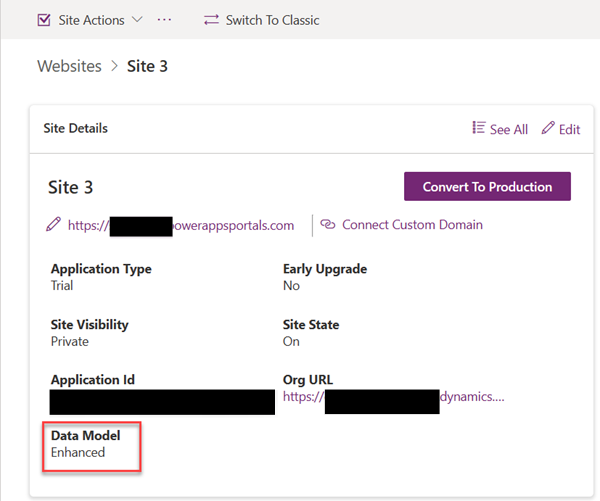The width and height of the screenshot is (600, 501).
Task: Switch To Classic view
Action: pos(272,20)
